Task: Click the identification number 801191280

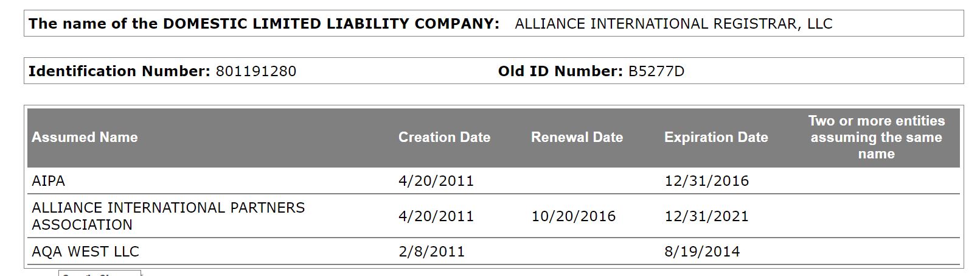Action: click(256, 71)
